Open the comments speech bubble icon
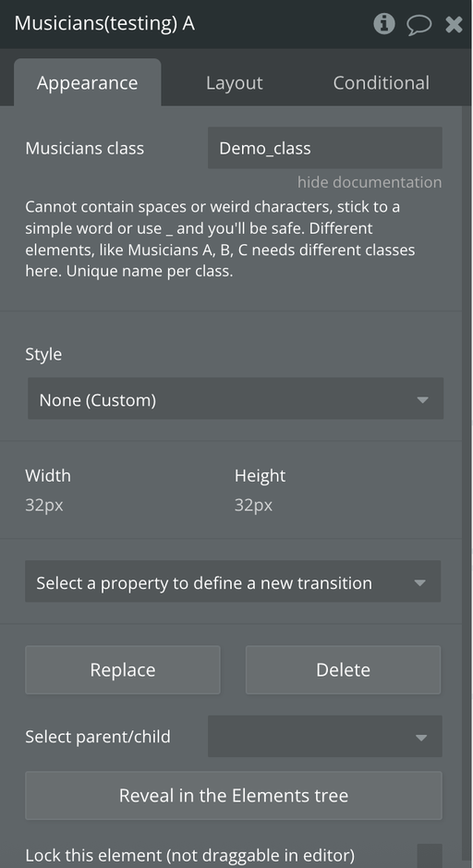The image size is (473, 868). [x=418, y=24]
